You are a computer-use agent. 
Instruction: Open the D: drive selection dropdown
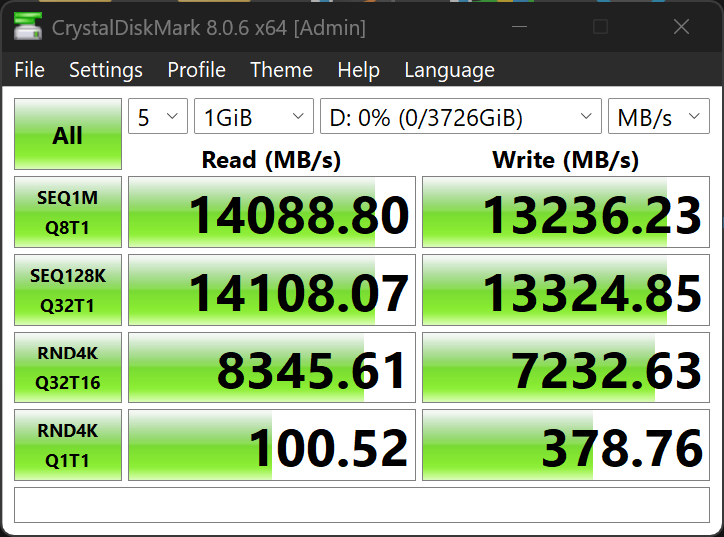(461, 116)
